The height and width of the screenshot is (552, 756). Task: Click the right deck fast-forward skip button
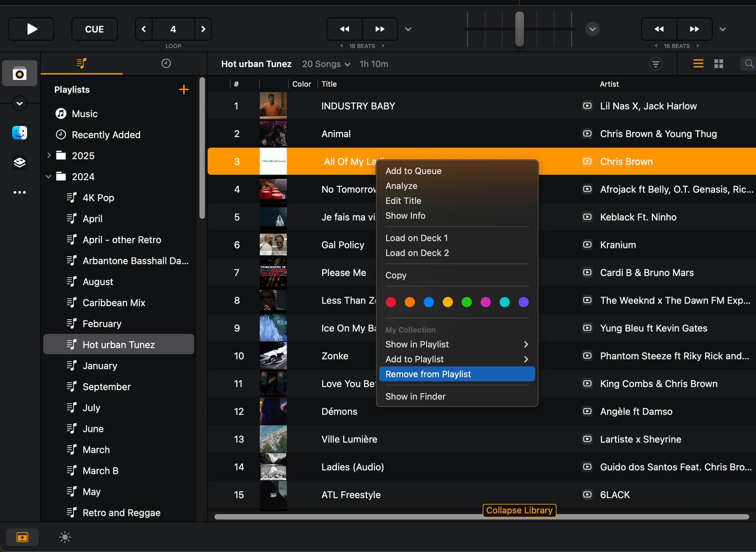tap(695, 29)
